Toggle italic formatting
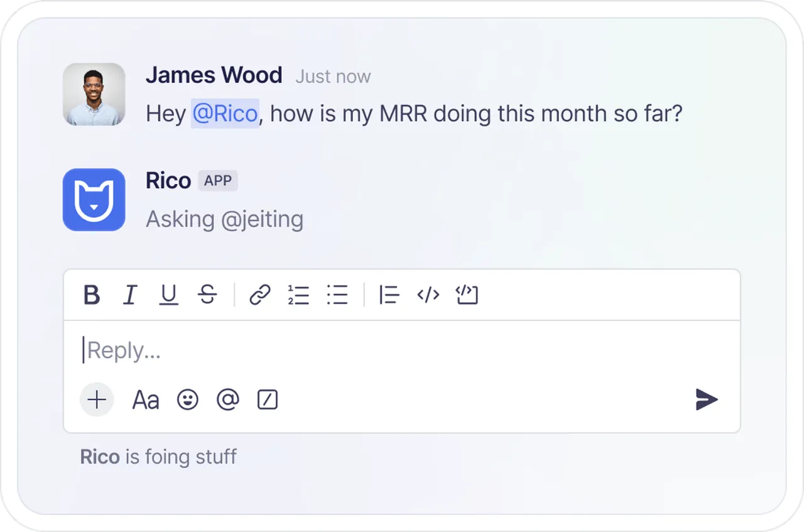Screen dimensions: 804x532 point(130,295)
